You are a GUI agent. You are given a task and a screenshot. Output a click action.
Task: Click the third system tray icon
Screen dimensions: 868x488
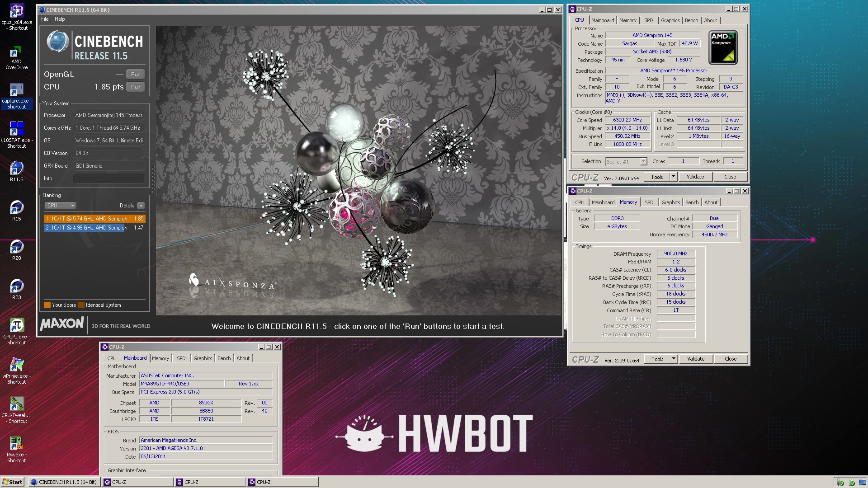863,482
